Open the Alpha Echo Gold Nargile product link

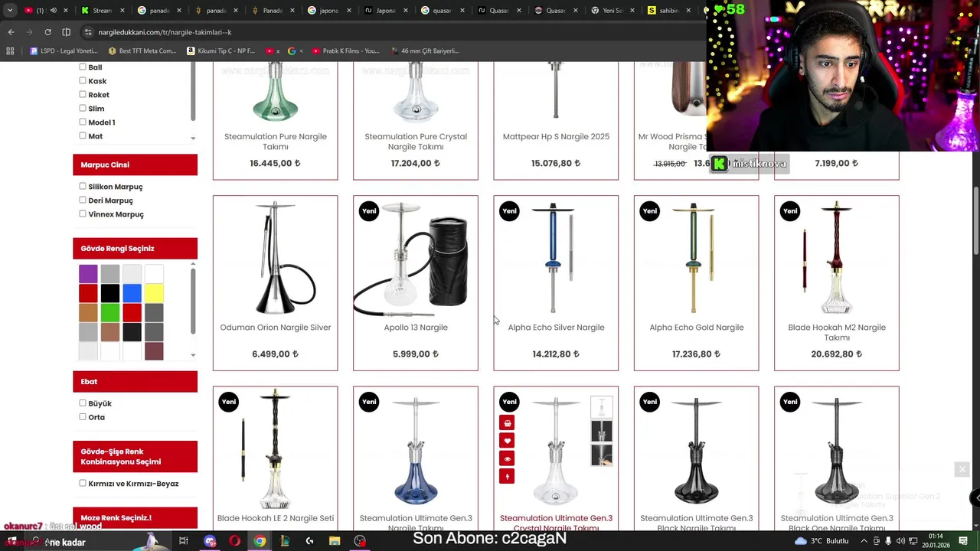click(x=697, y=328)
